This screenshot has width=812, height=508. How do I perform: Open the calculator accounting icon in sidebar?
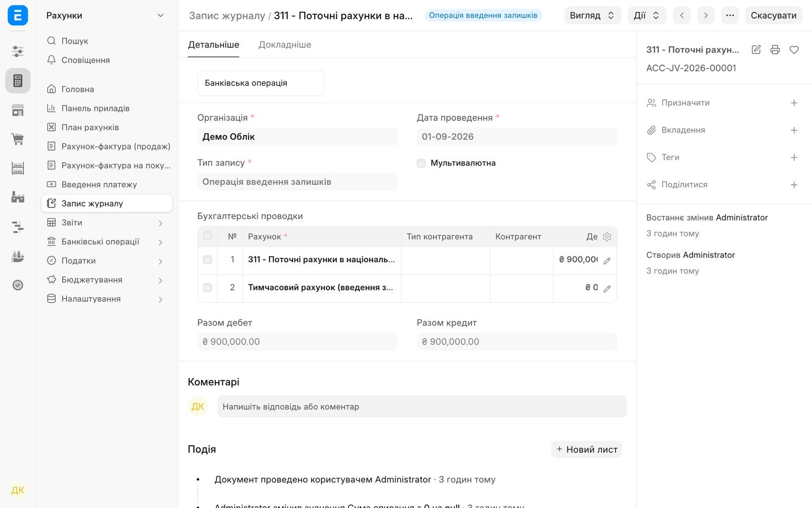18,81
